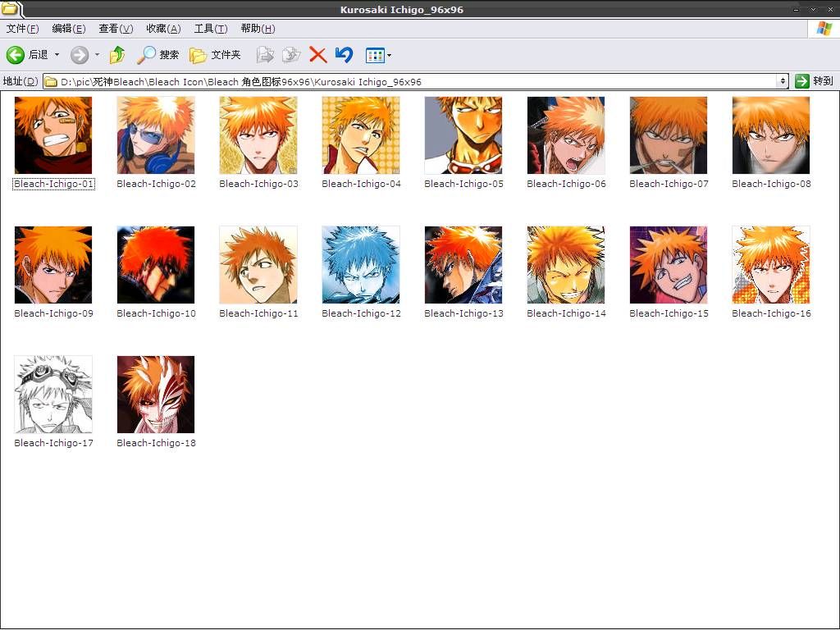Viewport: 840px width, 630px height.
Task: Click the file name text Bleach-Ichigo-01
Action: click(53, 184)
